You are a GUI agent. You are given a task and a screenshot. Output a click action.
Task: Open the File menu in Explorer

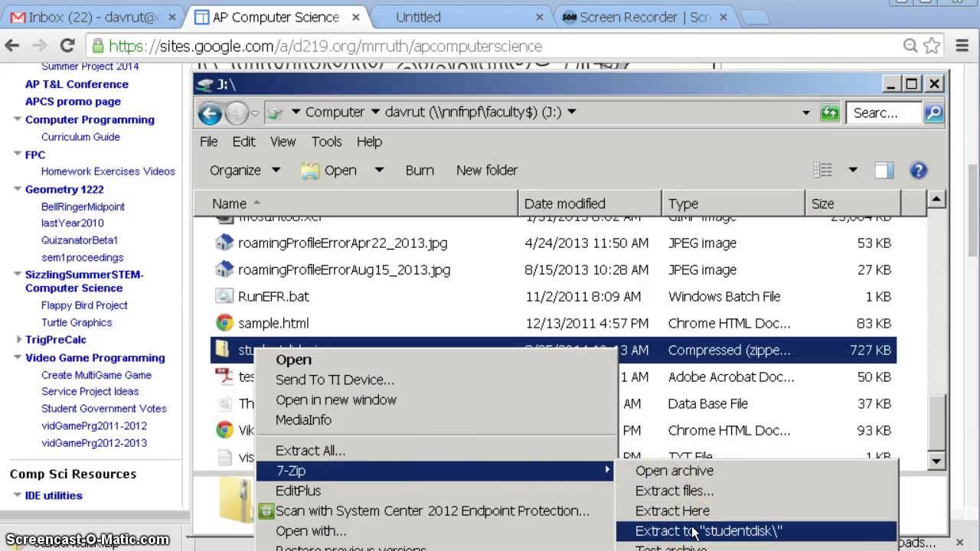(208, 142)
